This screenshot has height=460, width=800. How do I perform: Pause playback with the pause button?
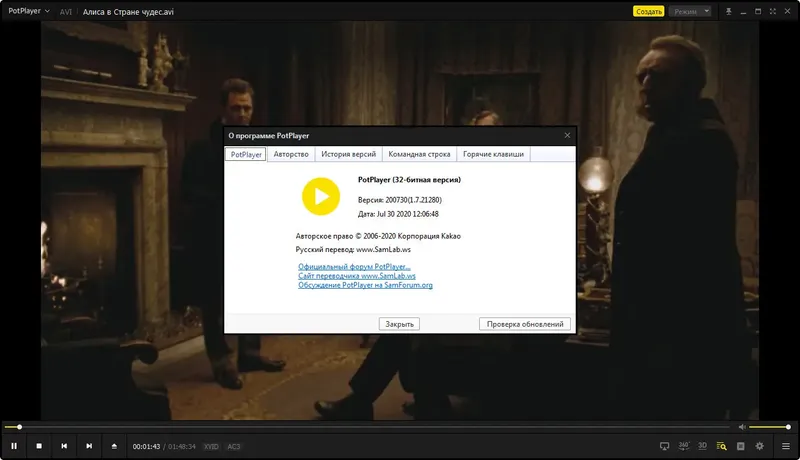pos(14,446)
